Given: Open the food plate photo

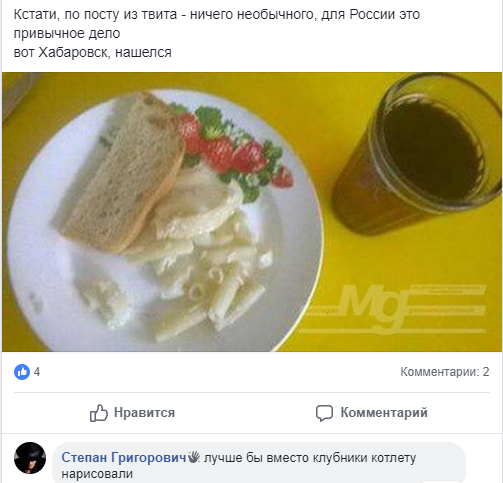Looking at the screenshot, I should [252, 212].
